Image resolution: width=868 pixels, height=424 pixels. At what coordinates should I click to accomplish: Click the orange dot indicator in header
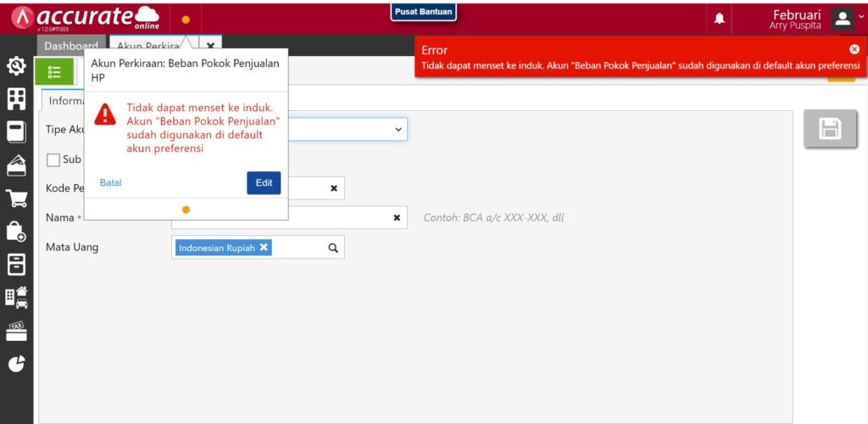point(186,20)
